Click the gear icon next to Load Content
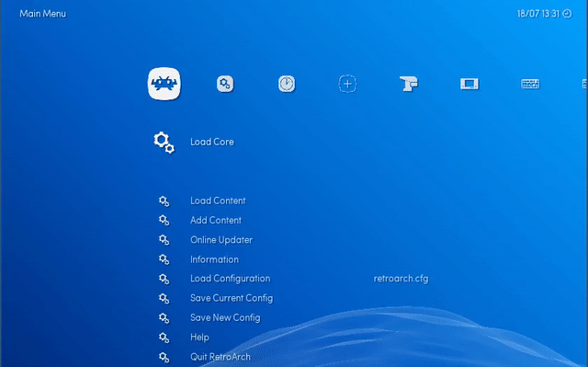The width and height of the screenshot is (588, 367). pyautogui.click(x=164, y=201)
